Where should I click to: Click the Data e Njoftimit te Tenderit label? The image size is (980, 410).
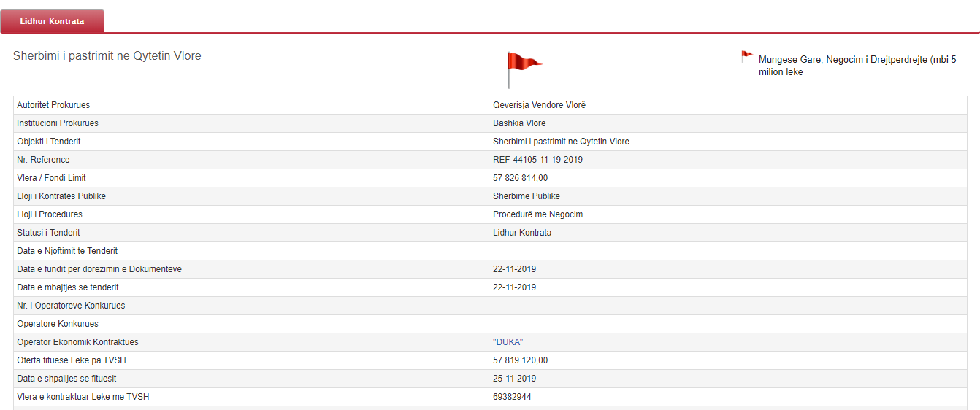tap(67, 251)
